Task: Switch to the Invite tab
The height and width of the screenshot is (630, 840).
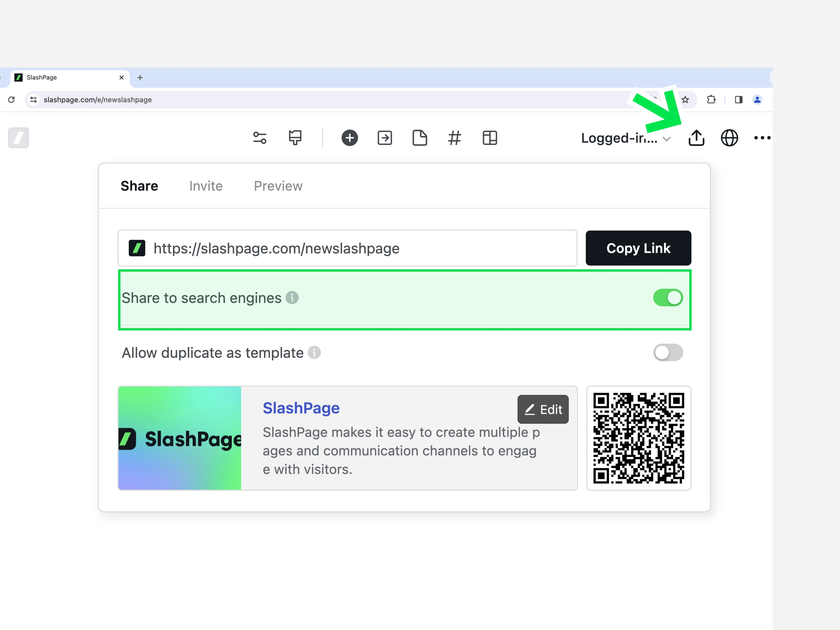Action: [x=206, y=186]
